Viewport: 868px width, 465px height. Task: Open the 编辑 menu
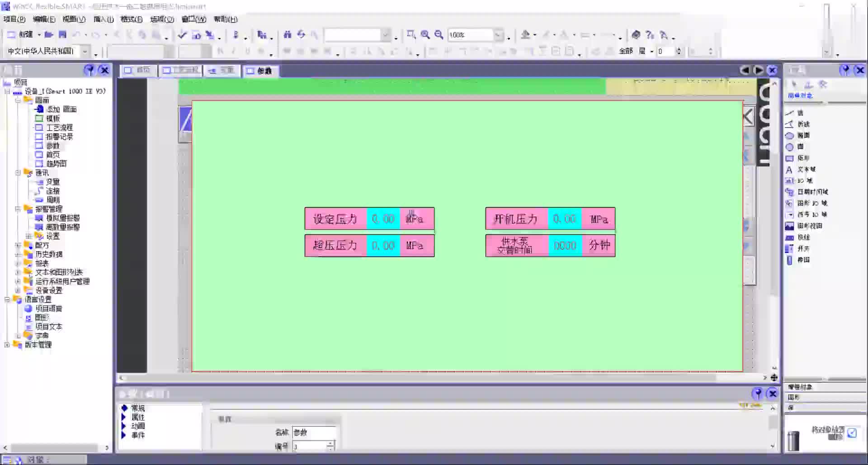[44, 19]
